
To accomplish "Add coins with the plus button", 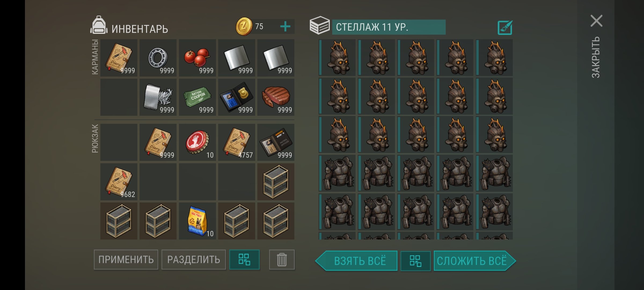I will pos(285,26).
